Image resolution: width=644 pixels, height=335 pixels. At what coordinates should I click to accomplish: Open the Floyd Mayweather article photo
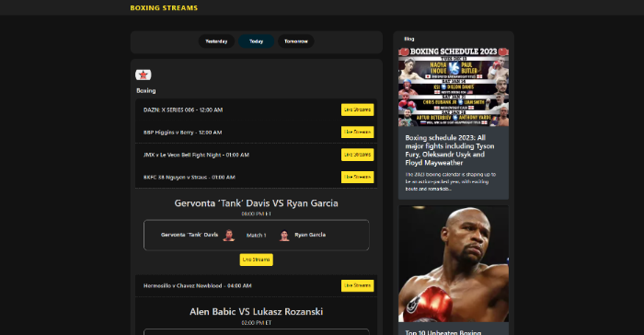(x=454, y=264)
